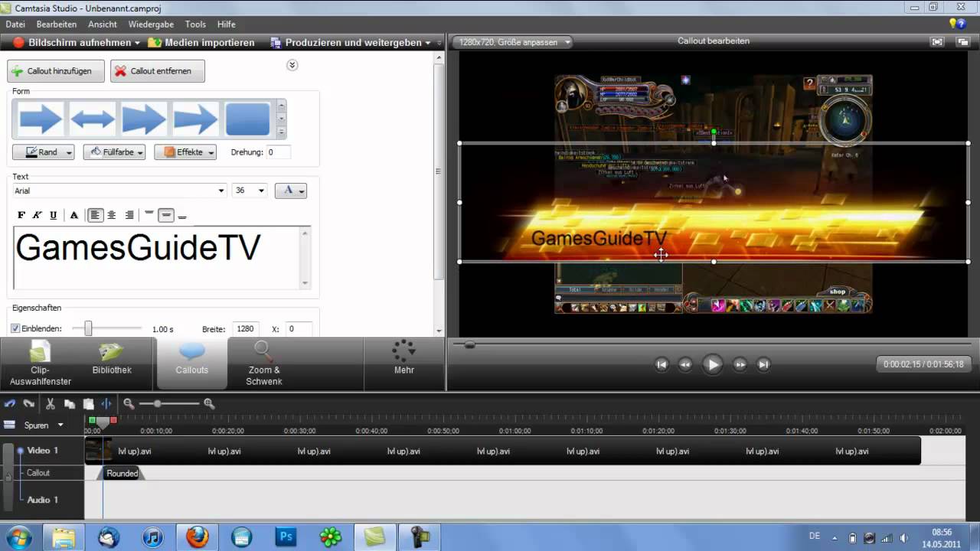This screenshot has height=551, width=980.
Task: Switch to the Zoom & Schwenk tab
Action: 264,364
